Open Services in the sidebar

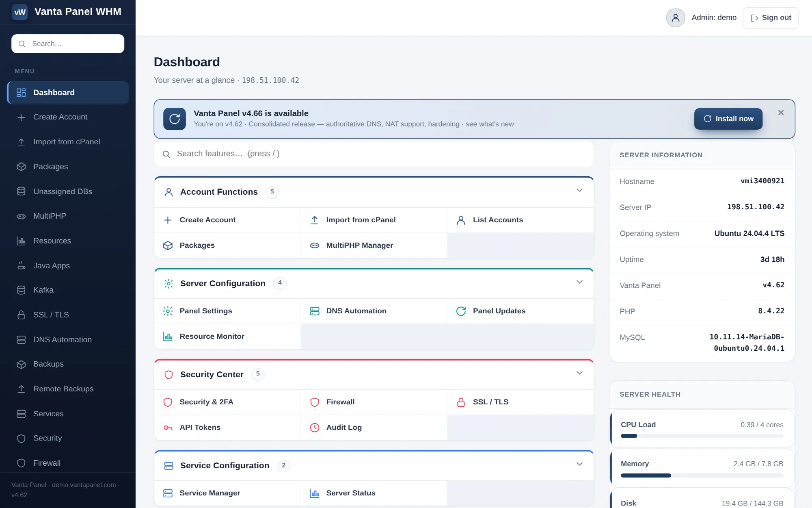point(68,414)
